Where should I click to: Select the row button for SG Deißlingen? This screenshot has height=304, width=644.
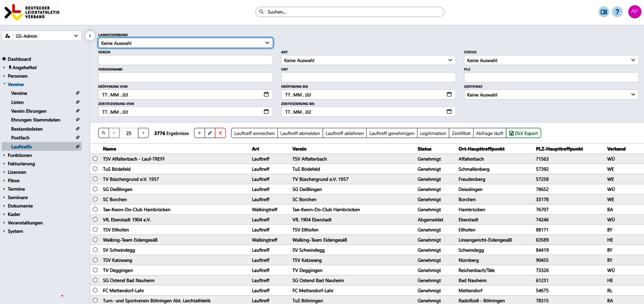pos(95,189)
